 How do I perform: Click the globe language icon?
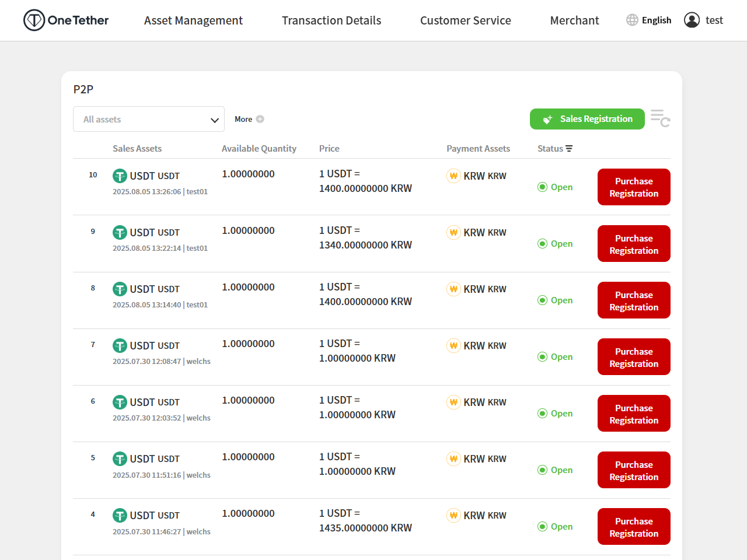(x=632, y=20)
